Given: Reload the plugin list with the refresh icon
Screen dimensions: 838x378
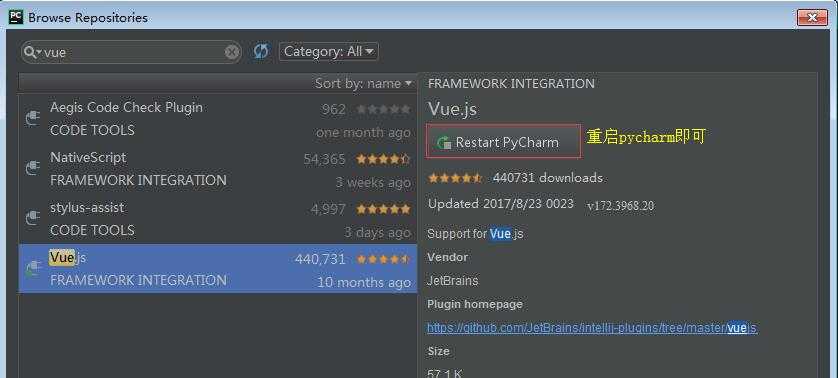Looking at the screenshot, I should click(261, 52).
